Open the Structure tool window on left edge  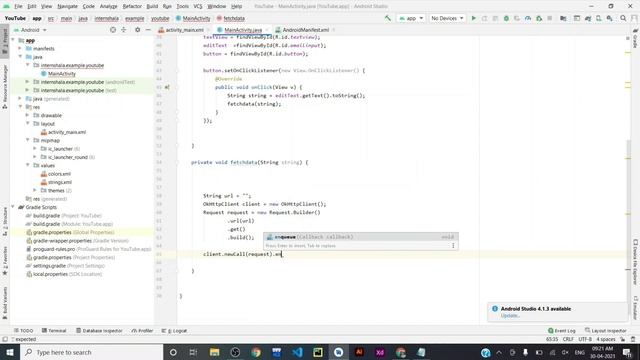(5, 221)
